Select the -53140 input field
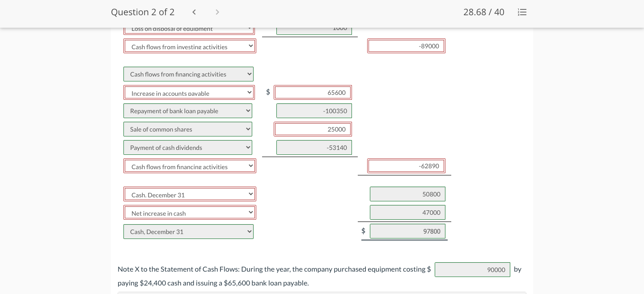The image size is (644, 294). click(314, 148)
